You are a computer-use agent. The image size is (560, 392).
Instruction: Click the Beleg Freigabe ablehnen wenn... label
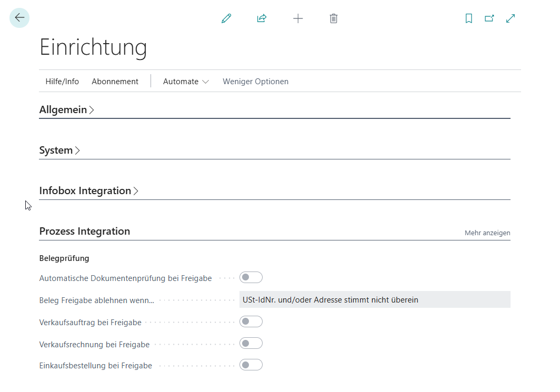pyautogui.click(x=97, y=300)
